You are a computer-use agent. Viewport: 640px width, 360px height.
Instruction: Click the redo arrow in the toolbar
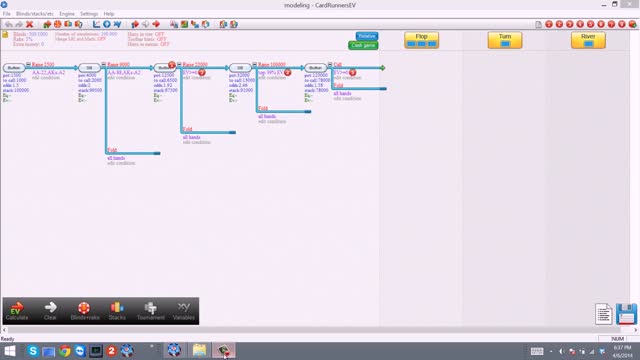[x=19, y=24]
